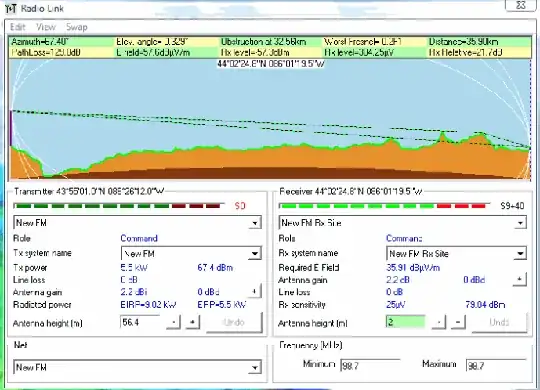Click the receiver antenna height field

(405, 322)
